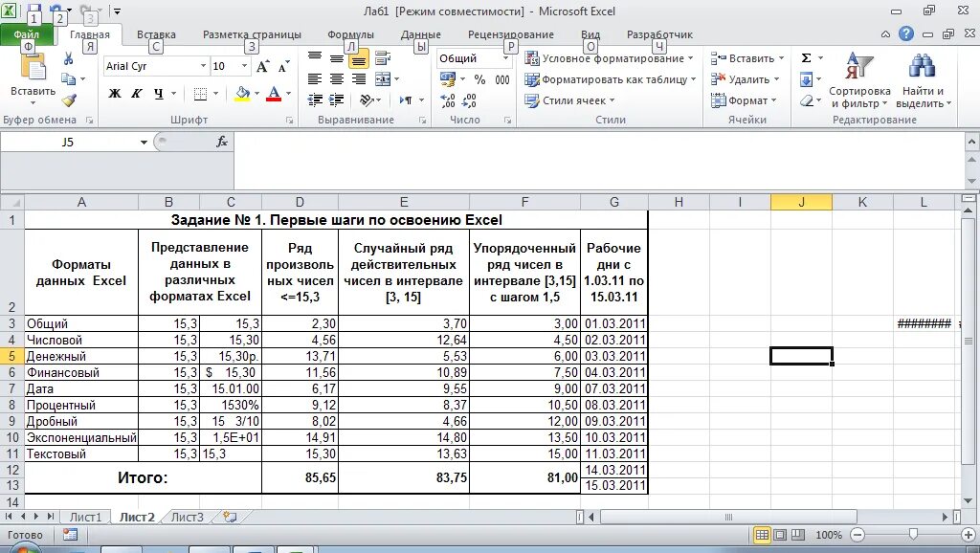Screen dimensions: 980x553
Task: Align cell content to top
Action: coord(315,58)
